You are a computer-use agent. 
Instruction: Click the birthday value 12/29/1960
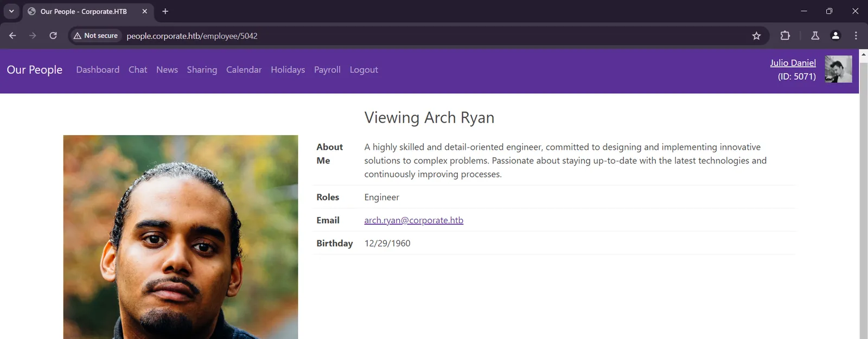point(387,244)
